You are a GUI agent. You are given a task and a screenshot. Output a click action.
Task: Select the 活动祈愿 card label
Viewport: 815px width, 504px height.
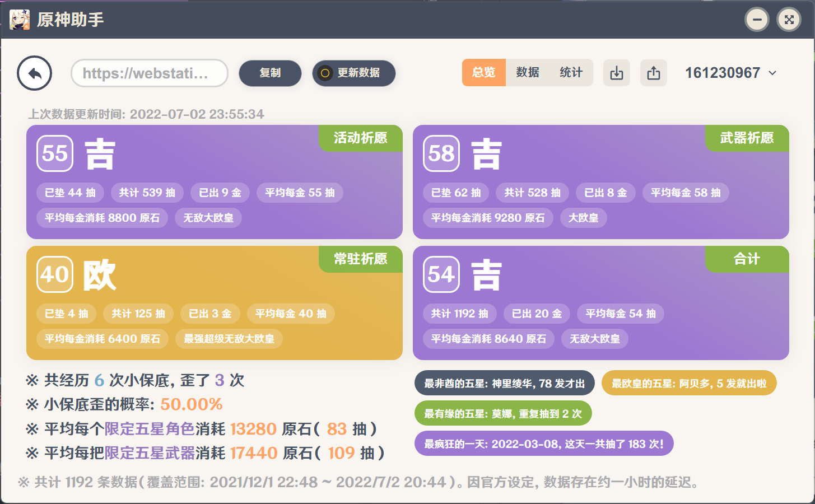(360, 138)
